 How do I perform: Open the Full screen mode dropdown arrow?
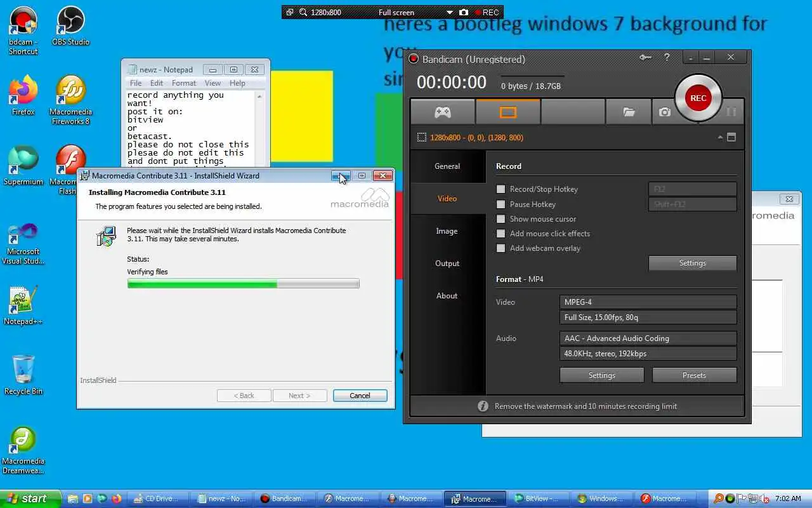tap(450, 12)
